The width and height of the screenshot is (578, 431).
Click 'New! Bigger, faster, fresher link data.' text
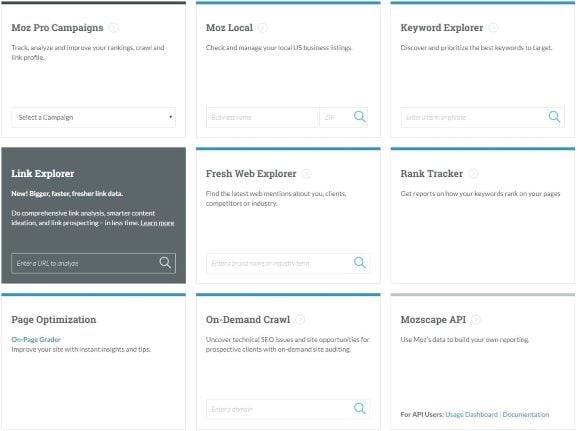click(67, 194)
